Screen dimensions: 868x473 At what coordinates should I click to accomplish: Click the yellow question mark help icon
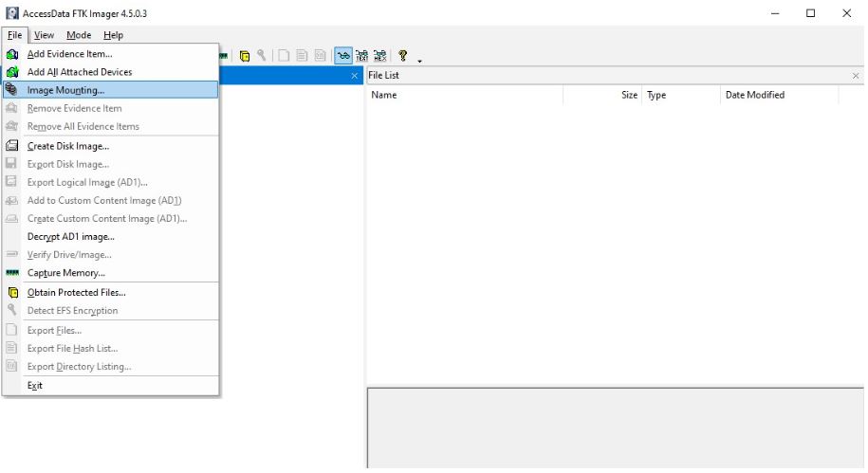tap(402, 55)
